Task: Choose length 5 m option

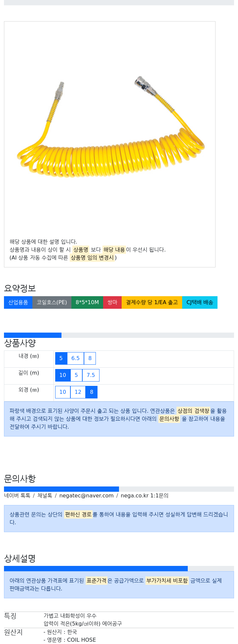Action: (x=76, y=375)
